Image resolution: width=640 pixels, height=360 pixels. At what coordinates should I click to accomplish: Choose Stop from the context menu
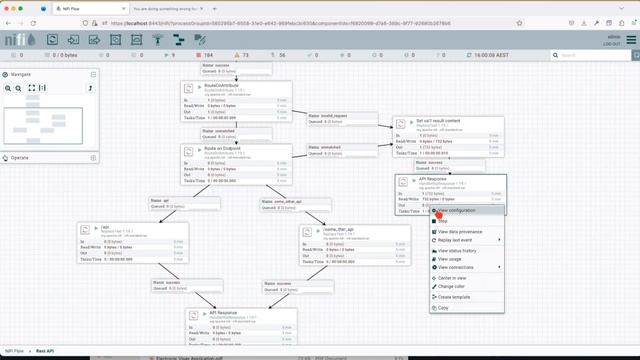[467, 221]
